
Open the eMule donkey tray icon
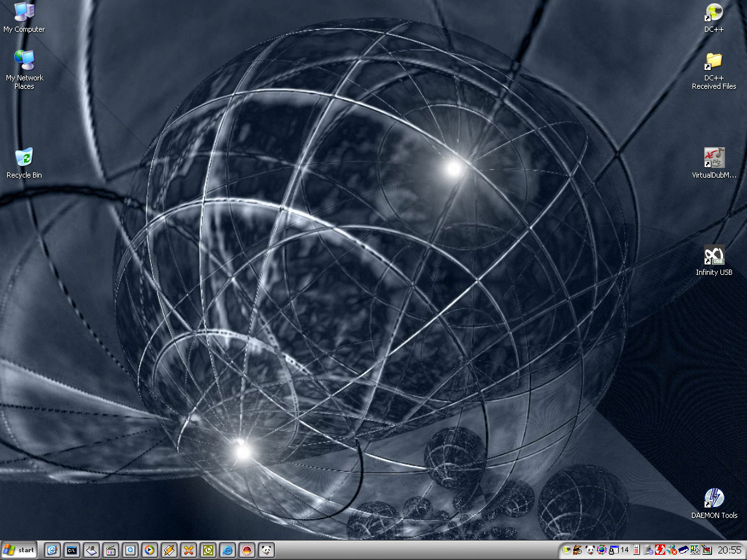(577, 550)
